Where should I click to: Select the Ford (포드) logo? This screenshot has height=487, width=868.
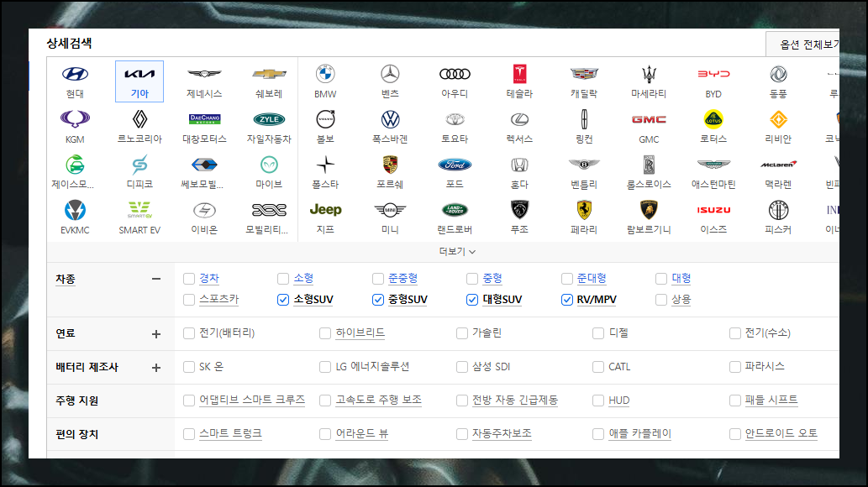[x=455, y=165]
